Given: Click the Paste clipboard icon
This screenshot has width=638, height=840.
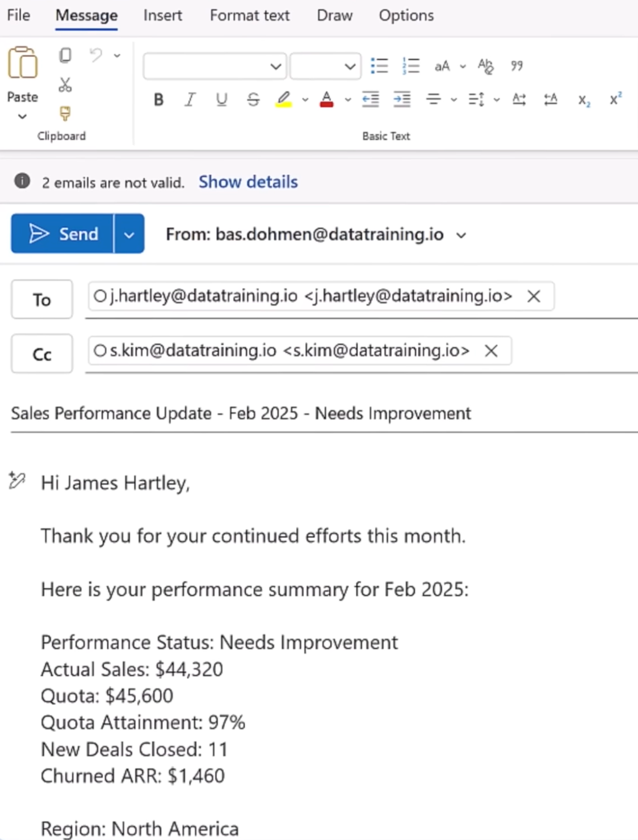Looking at the screenshot, I should click(22, 63).
